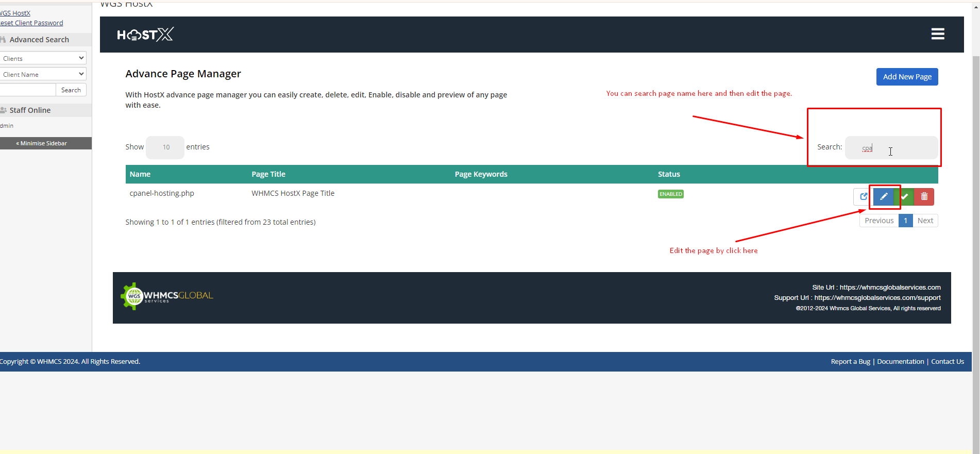This screenshot has height=454, width=980.
Task: Sort the table by Status column
Action: tap(669, 174)
